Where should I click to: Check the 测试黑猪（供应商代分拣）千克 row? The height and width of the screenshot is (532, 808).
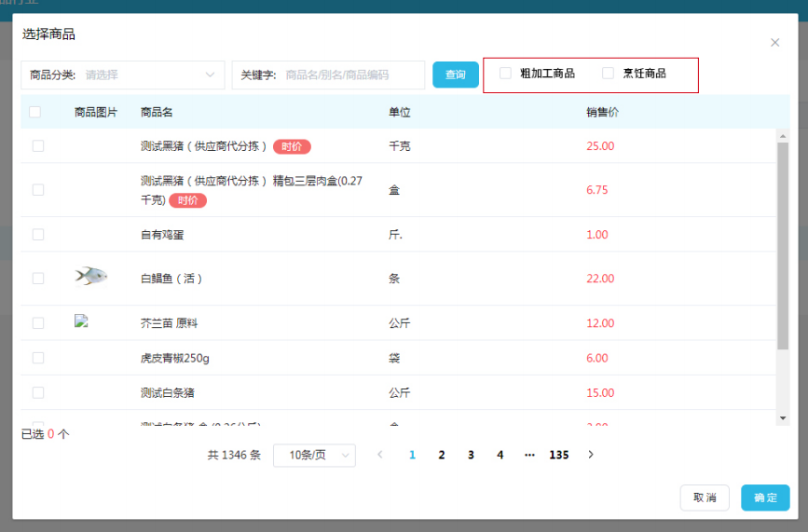point(38,146)
